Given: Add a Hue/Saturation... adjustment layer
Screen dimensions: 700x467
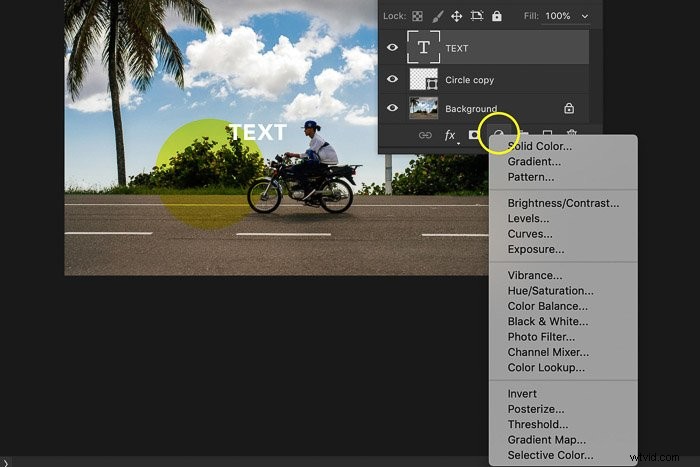Looking at the screenshot, I should click(550, 291).
